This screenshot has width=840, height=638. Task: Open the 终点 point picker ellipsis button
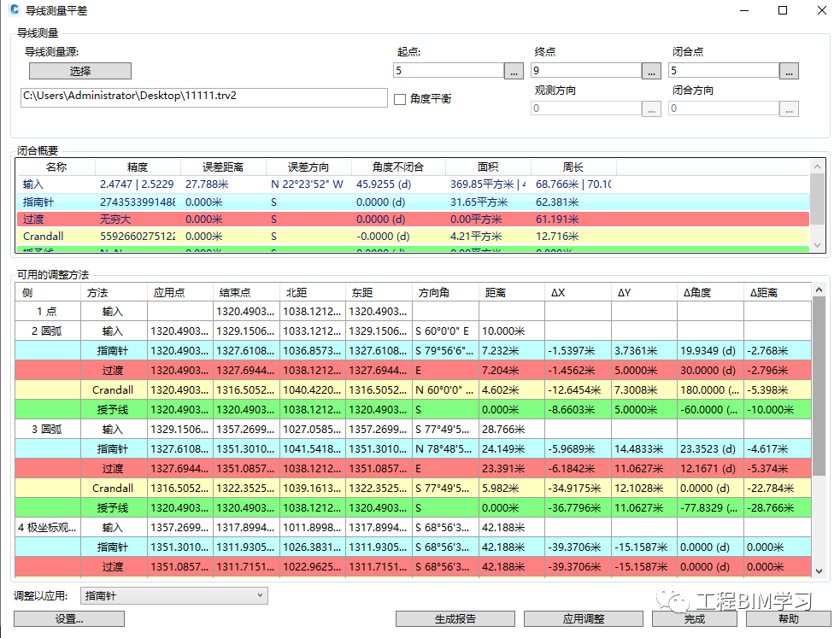pyautogui.click(x=651, y=71)
